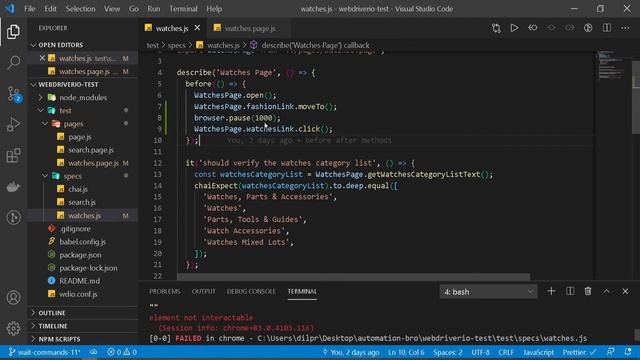
Task: Click the code minimap preview
Action: click(x=611, y=64)
